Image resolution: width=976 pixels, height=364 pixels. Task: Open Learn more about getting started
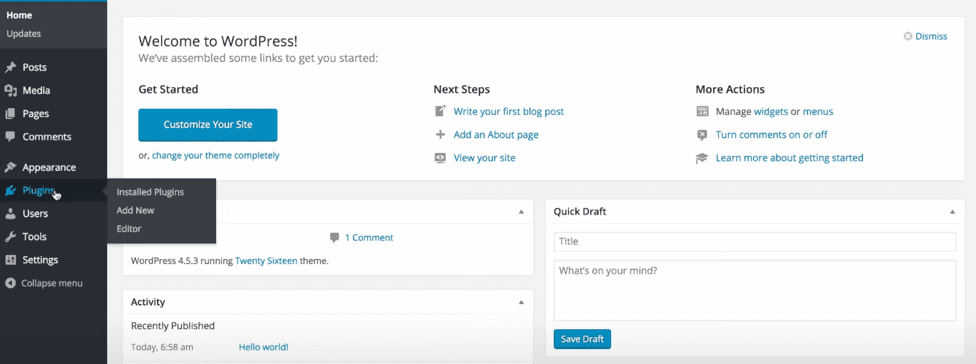coord(789,158)
